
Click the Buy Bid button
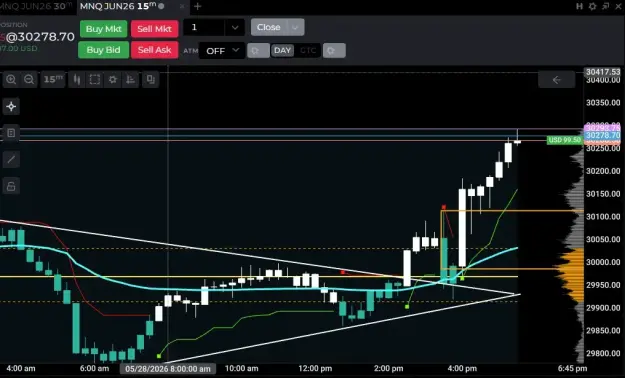104,50
